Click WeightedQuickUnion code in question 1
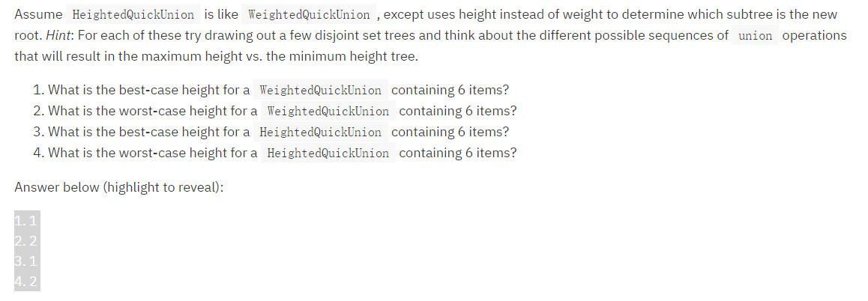This screenshot has width=868, height=301. (x=320, y=91)
